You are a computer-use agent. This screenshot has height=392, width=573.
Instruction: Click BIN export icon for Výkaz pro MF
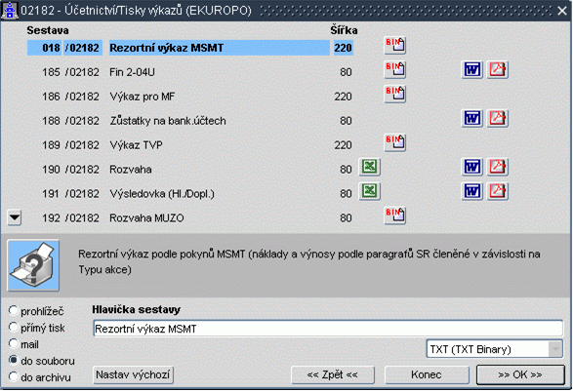(395, 94)
